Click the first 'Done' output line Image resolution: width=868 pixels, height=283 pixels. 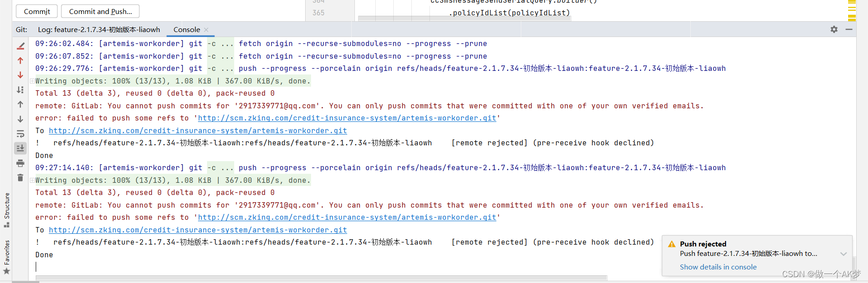[44, 156]
